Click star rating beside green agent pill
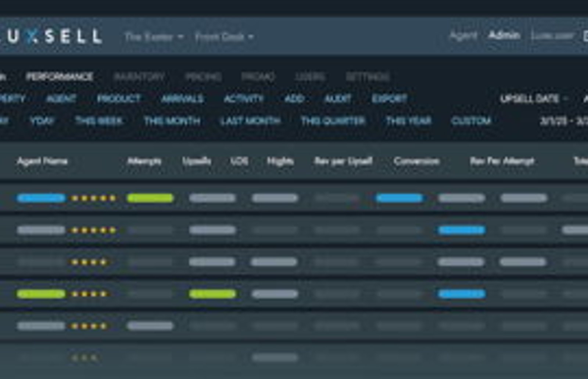Viewport: 588px width, 379px height. pyautogui.click(x=89, y=294)
